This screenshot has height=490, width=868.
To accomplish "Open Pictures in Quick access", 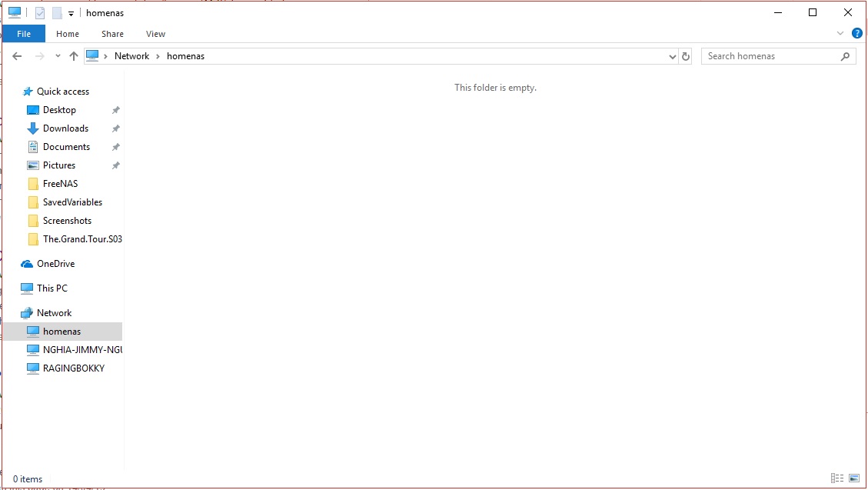I will (x=58, y=165).
